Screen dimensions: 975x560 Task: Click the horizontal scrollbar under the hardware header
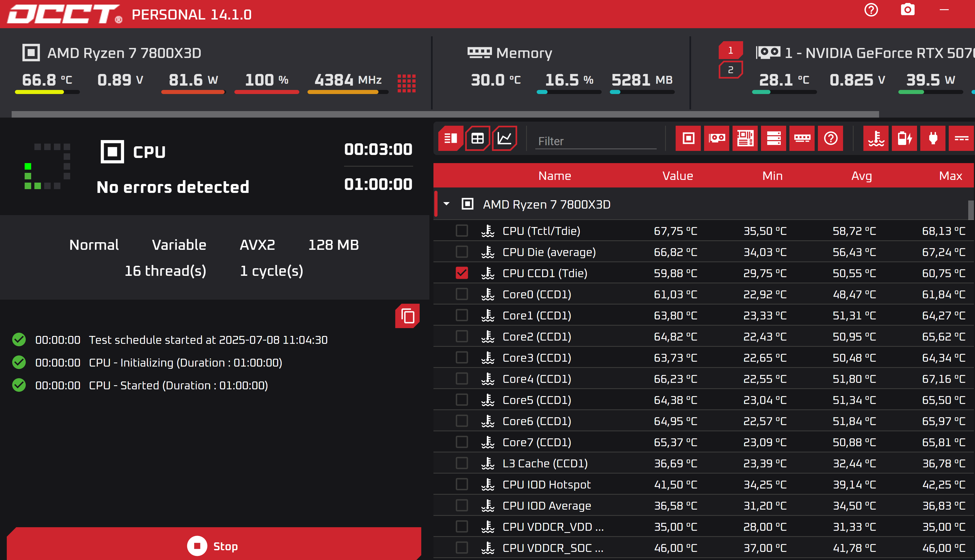click(445, 114)
